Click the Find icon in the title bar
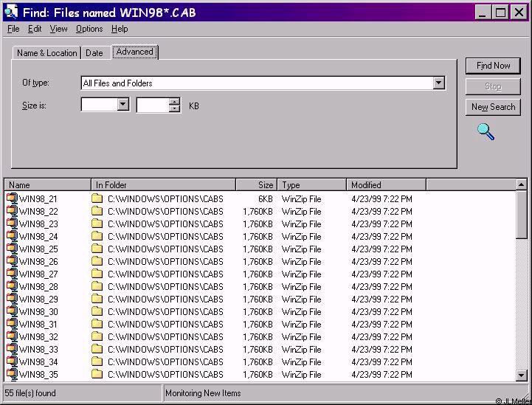The height and width of the screenshot is (405, 532). 11,13
